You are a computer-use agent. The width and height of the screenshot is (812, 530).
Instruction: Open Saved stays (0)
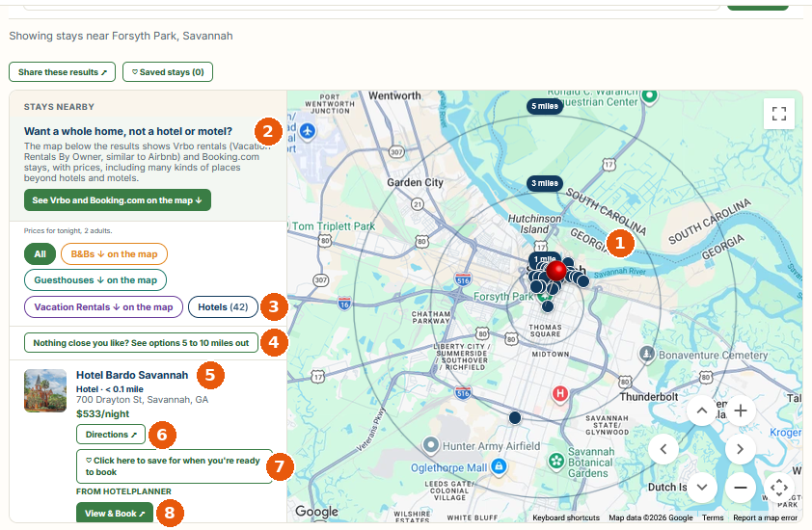click(168, 72)
